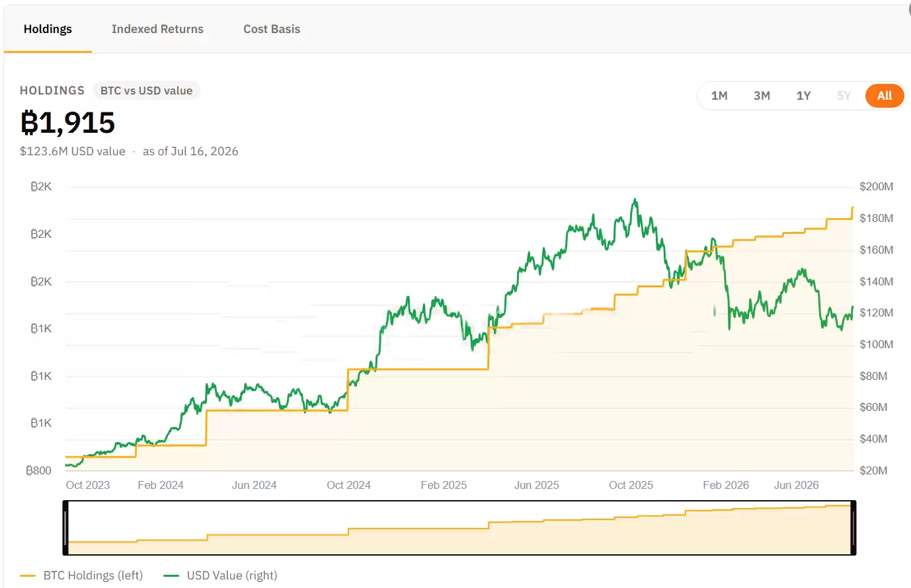Click the $200M right axis label
The image size is (911, 588).
tap(876, 186)
